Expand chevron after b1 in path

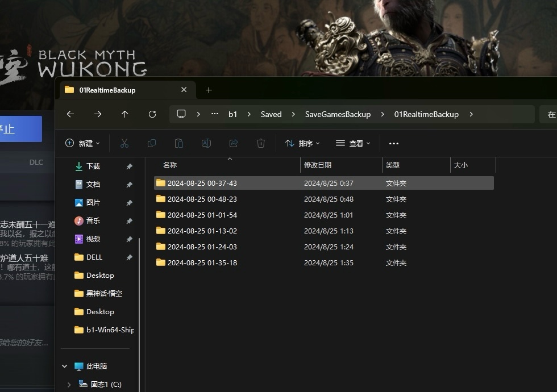click(249, 114)
